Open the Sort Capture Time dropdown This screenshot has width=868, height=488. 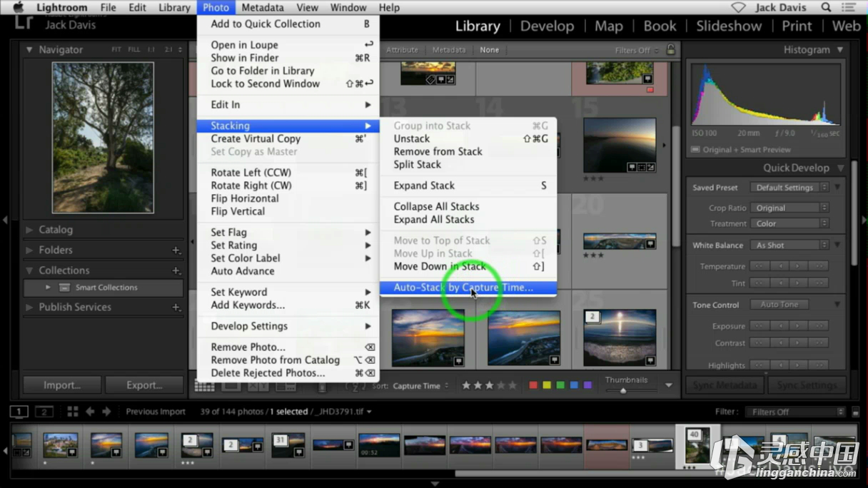click(420, 386)
